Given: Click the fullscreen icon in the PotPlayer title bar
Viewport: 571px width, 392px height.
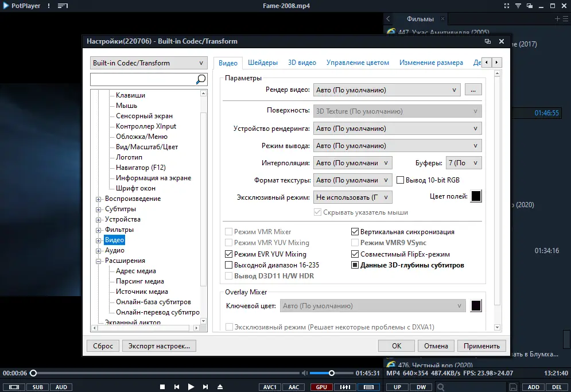Looking at the screenshot, I should coord(507,6).
